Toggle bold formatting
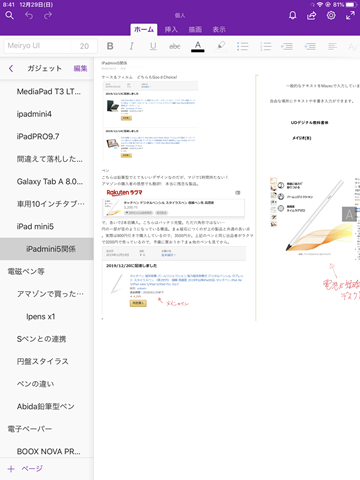This screenshot has width=360, height=480. tap(110, 46)
